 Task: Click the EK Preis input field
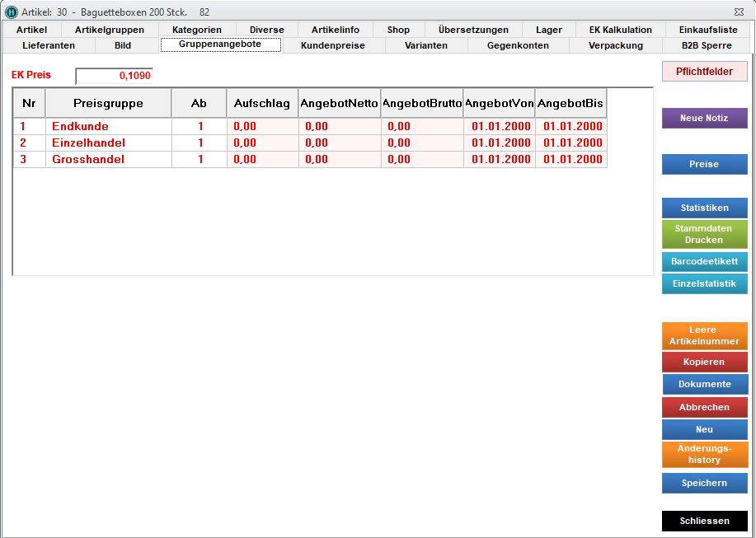(x=114, y=76)
